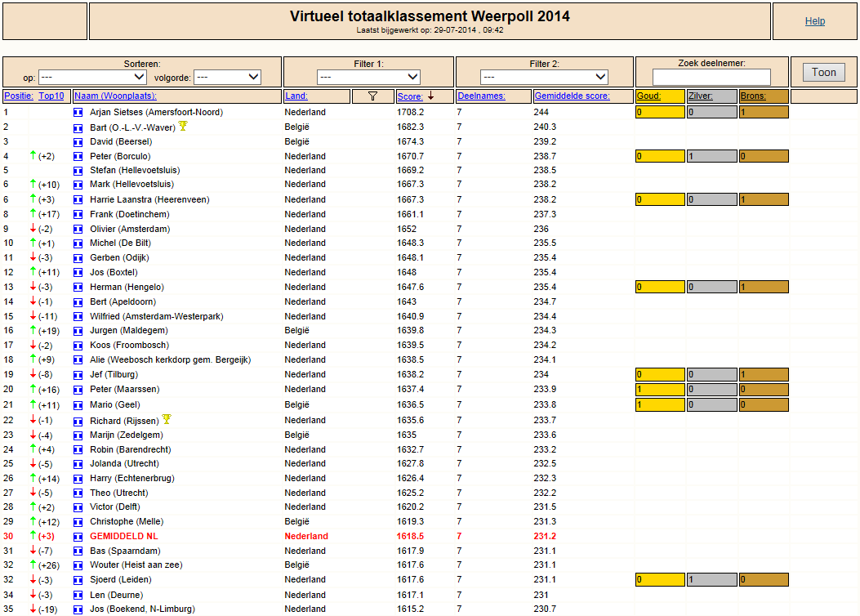Expand the Filter 2 dropdown
This screenshot has height=616, width=860.
coord(544,78)
